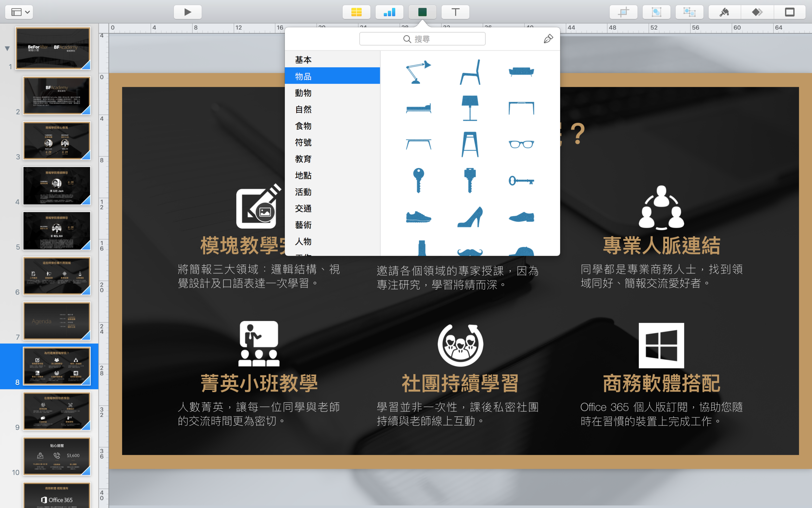Insert the eyeglasses shape

pos(521,144)
